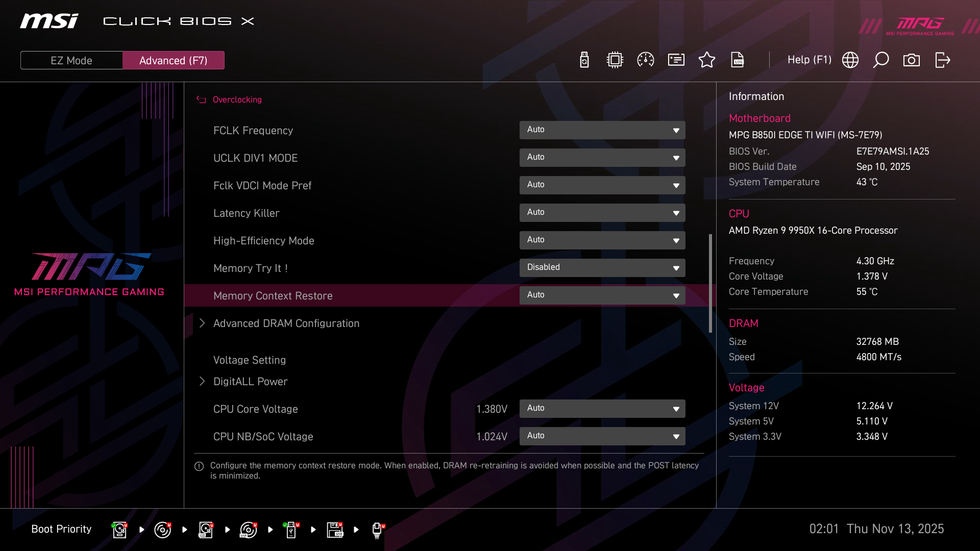
Task: Open the Memory Context Restore dropdown
Action: coord(602,295)
